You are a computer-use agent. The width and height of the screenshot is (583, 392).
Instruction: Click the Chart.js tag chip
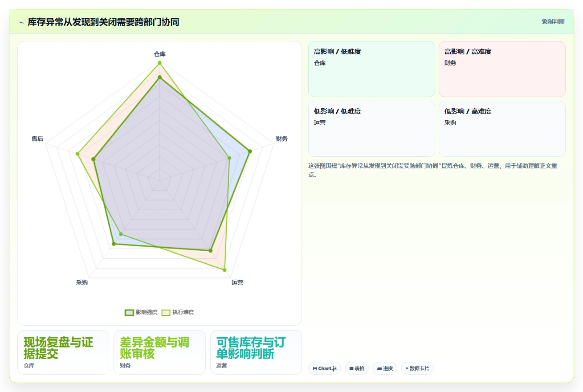(x=325, y=368)
